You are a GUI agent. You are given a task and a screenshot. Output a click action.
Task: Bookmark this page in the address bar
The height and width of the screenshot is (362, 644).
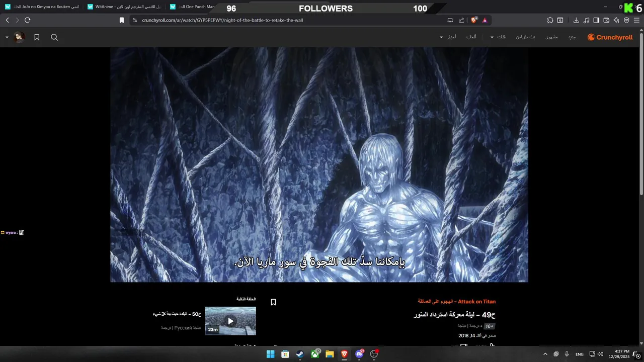[x=121, y=20]
